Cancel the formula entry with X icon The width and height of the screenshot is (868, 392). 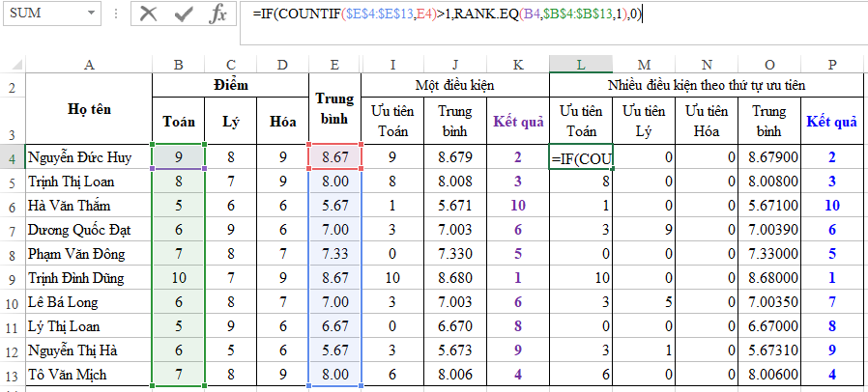coord(148,14)
